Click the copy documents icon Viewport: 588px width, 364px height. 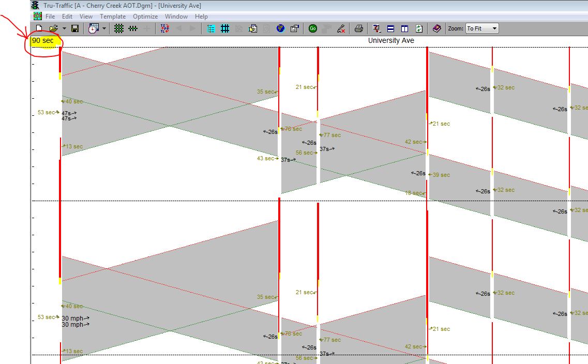pos(253,28)
